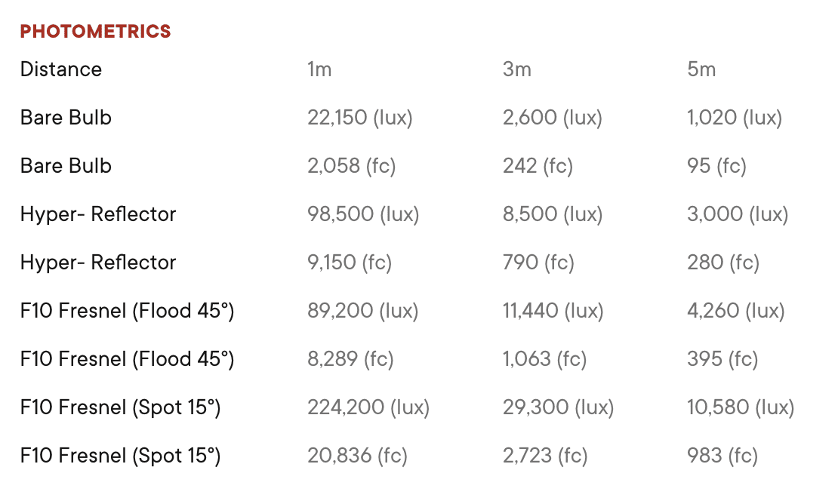Click the 983 (fc) cell
Image resolution: width=838 pixels, height=504 pixels.
722,456
